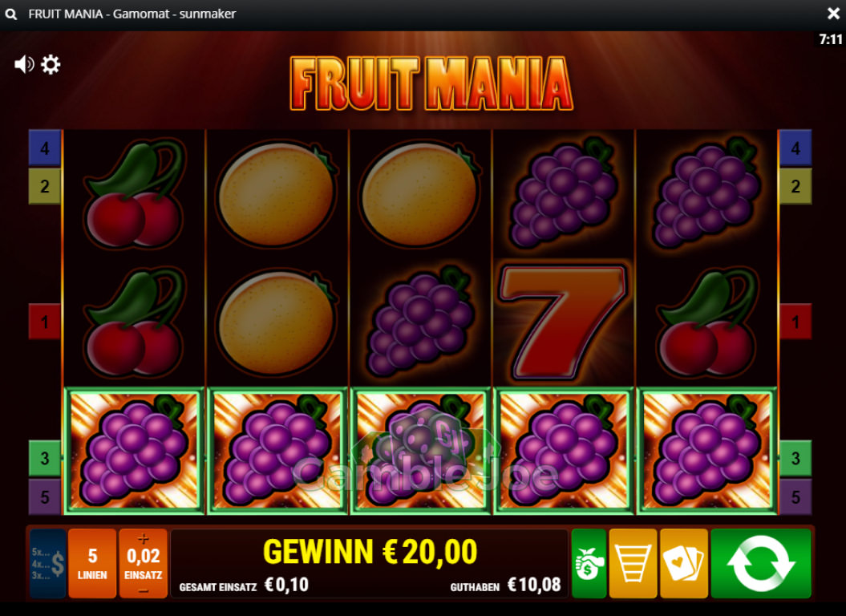Click the Gewinn €20,00 win display
This screenshot has width=846, height=616.
tap(370, 552)
